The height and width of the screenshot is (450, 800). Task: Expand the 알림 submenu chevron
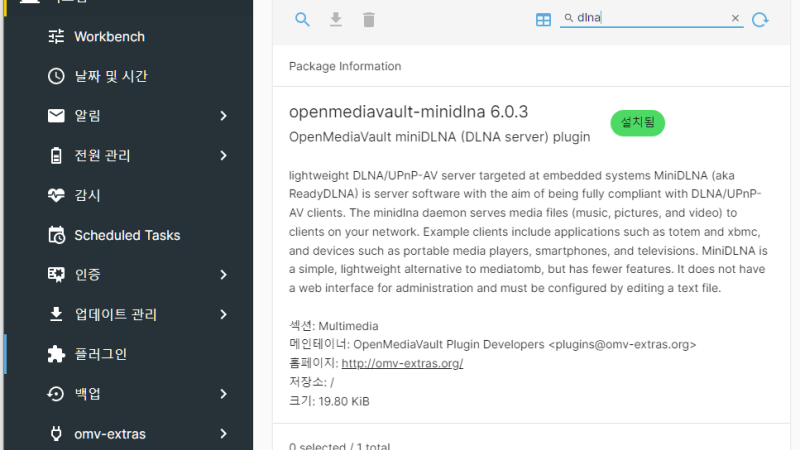click(x=223, y=116)
